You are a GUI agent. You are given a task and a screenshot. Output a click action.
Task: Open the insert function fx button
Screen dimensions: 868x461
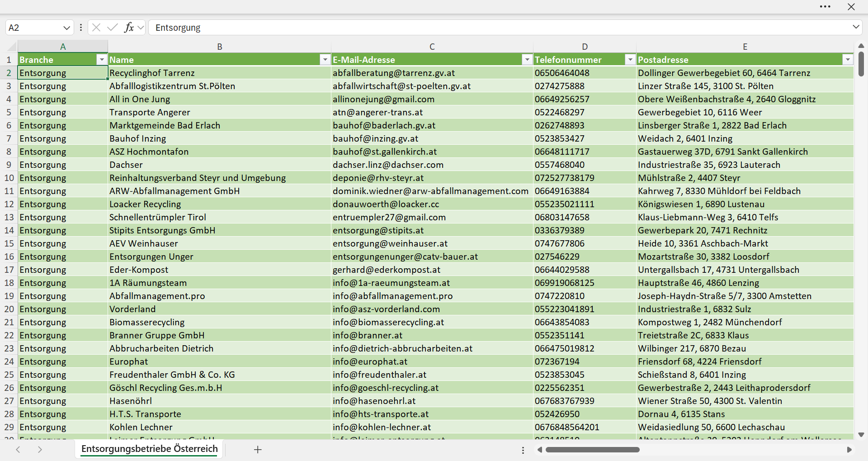(x=129, y=28)
